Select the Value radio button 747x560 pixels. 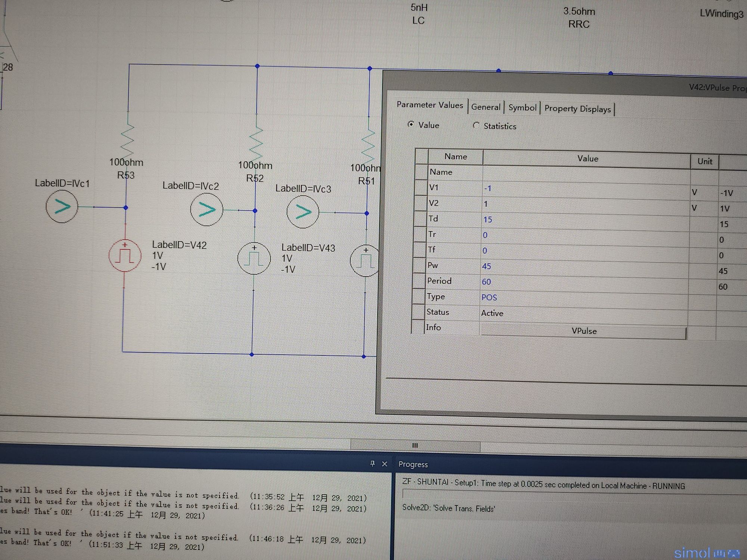click(411, 124)
